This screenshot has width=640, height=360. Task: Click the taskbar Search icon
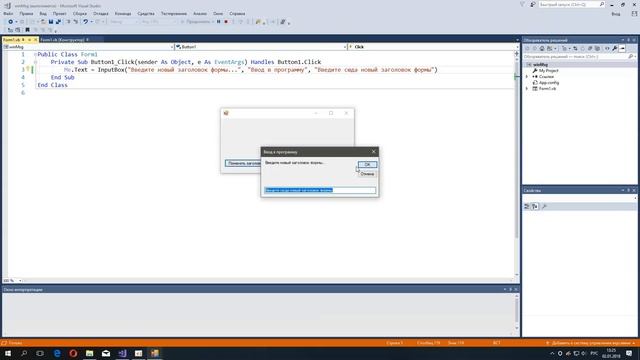(24, 353)
